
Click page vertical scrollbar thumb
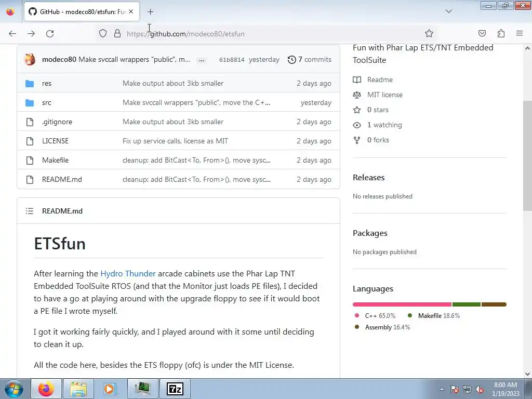[527, 156]
